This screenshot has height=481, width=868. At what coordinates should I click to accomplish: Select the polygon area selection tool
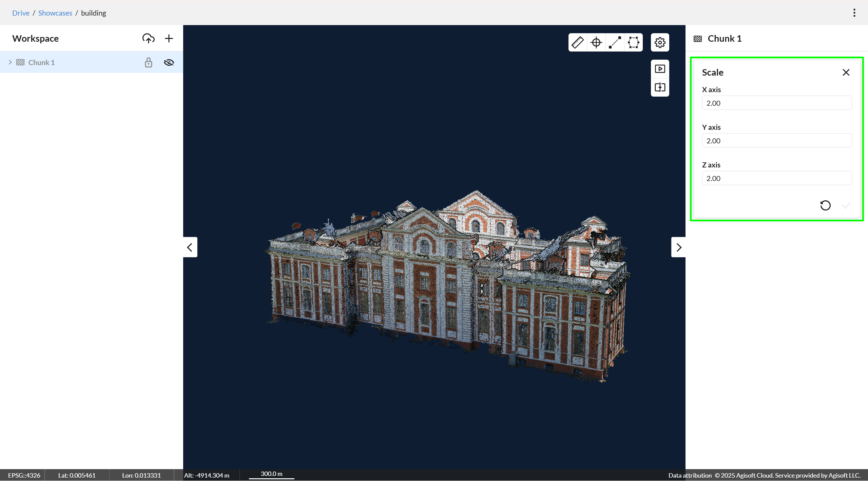click(x=633, y=42)
